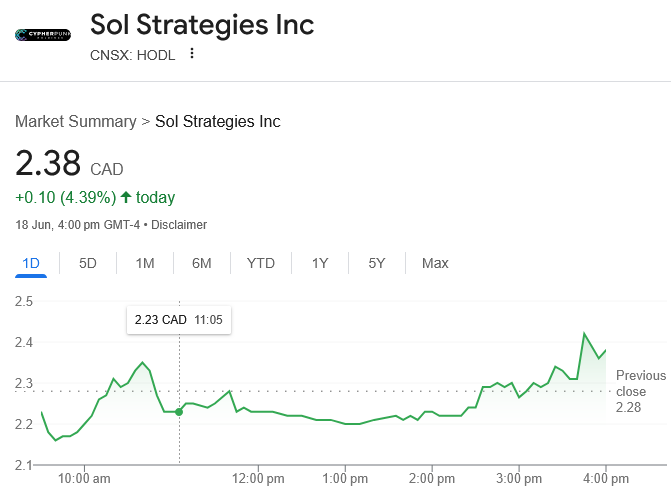The width and height of the screenshot is (671, 500).
Task: Click the green chart data point marker
Action: [x=179, y=412]
